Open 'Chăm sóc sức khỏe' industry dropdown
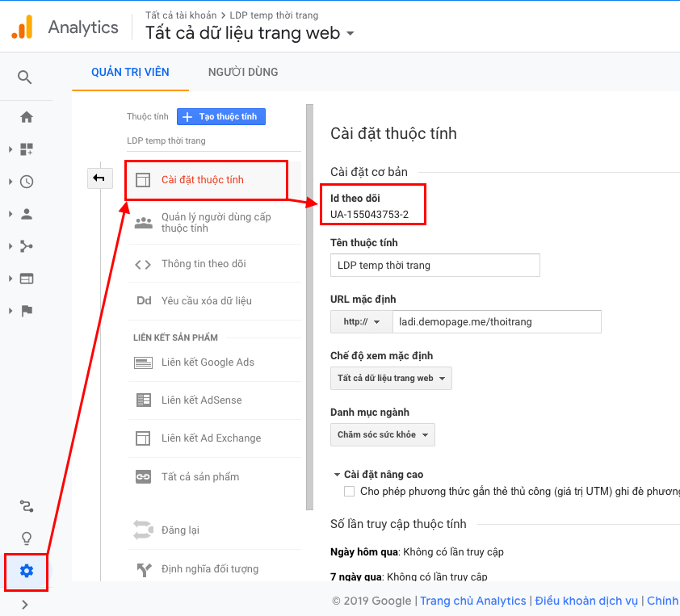The width and height of the screenshot is (680, 616). pyautogui.click(x=383, y=434)
